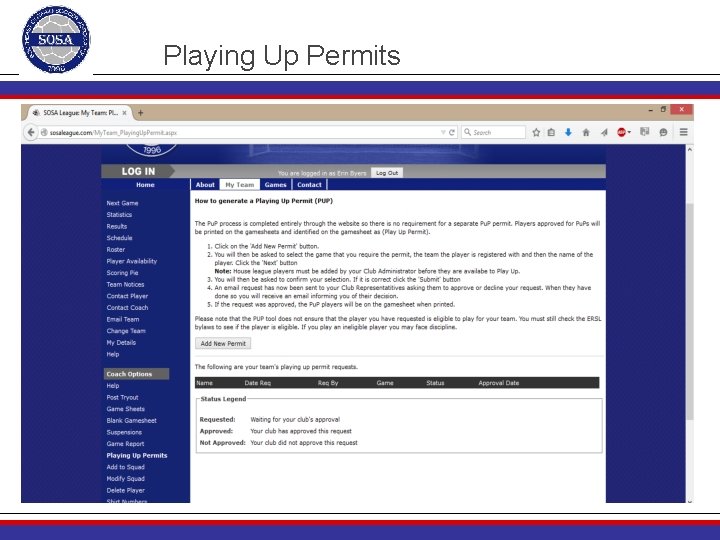720x540 pixels.
Task: Open the Contact tab
Action: (x=309, y=185)
